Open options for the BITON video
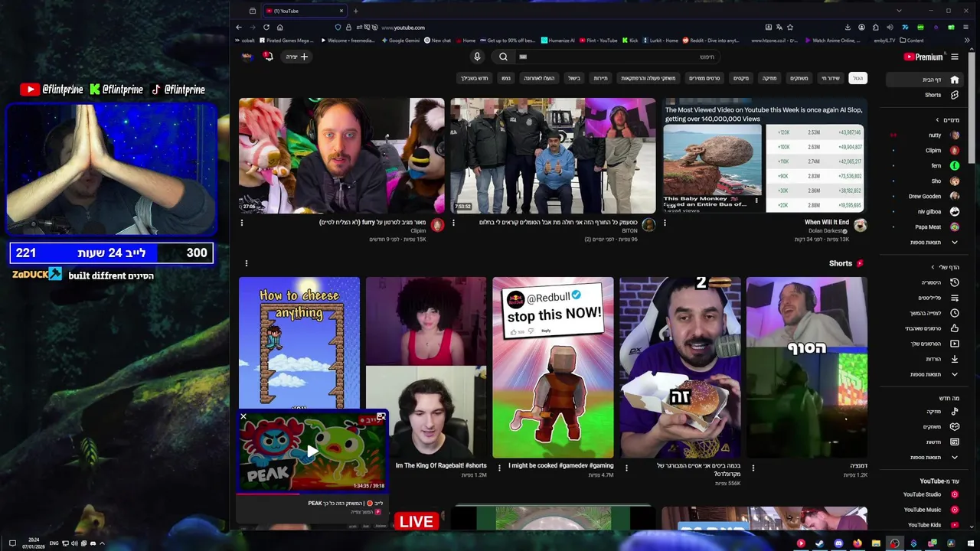The height and width of the screenshot is (551, 980). click(453, 223)
